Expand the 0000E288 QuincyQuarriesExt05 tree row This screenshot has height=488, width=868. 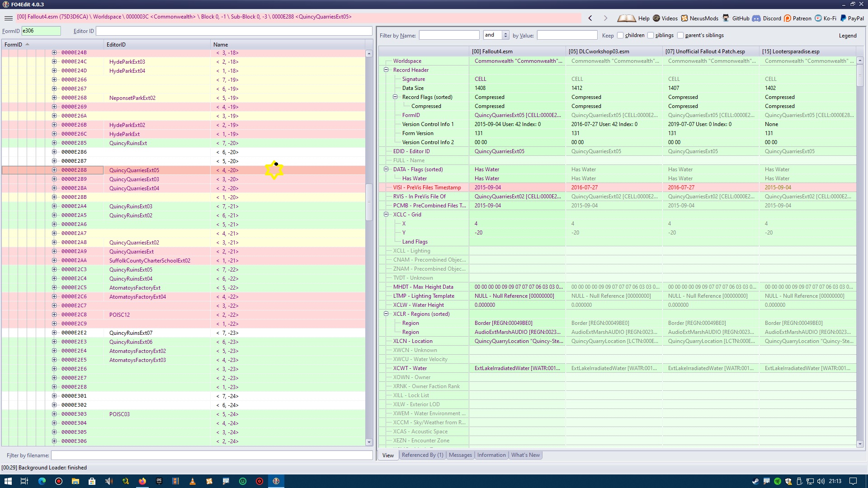click(x=54, y=170)
